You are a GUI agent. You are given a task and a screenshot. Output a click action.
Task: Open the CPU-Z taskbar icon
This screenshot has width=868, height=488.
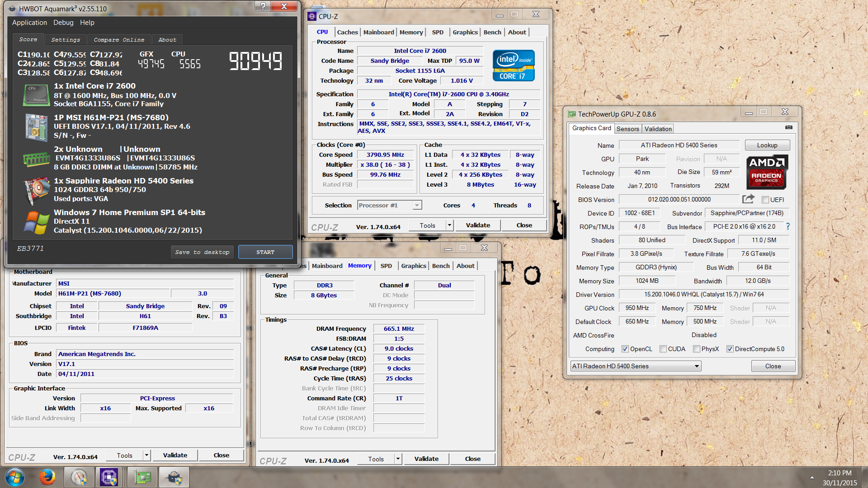[109, 477]
